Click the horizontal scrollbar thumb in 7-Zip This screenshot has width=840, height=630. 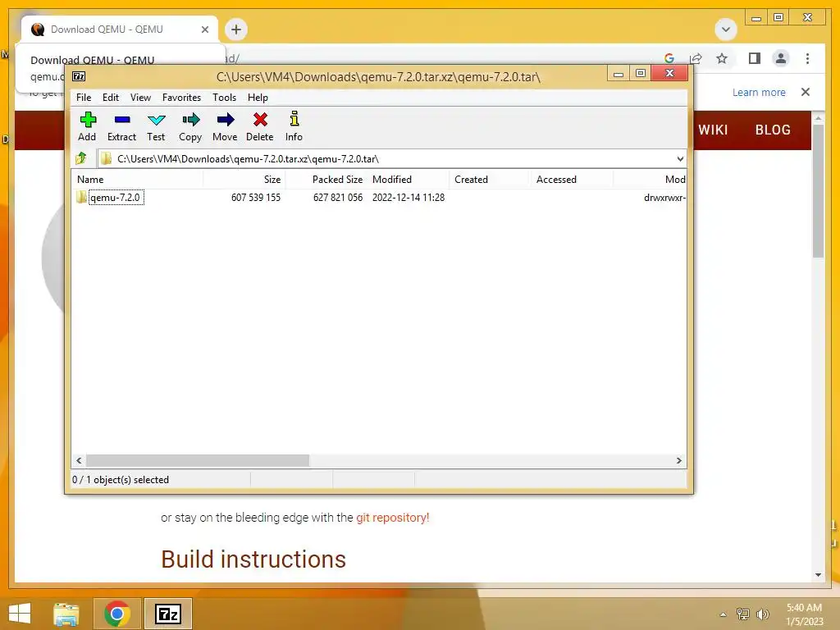pyautogui.click(x=198, y=461)
